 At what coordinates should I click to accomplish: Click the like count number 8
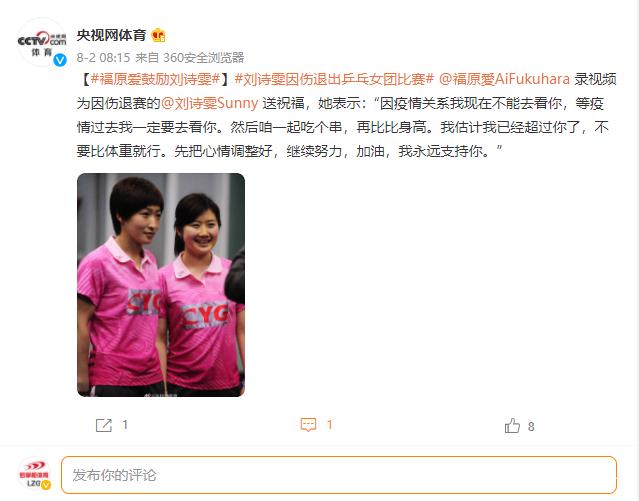pyautogui.click(x=531, y=426)
